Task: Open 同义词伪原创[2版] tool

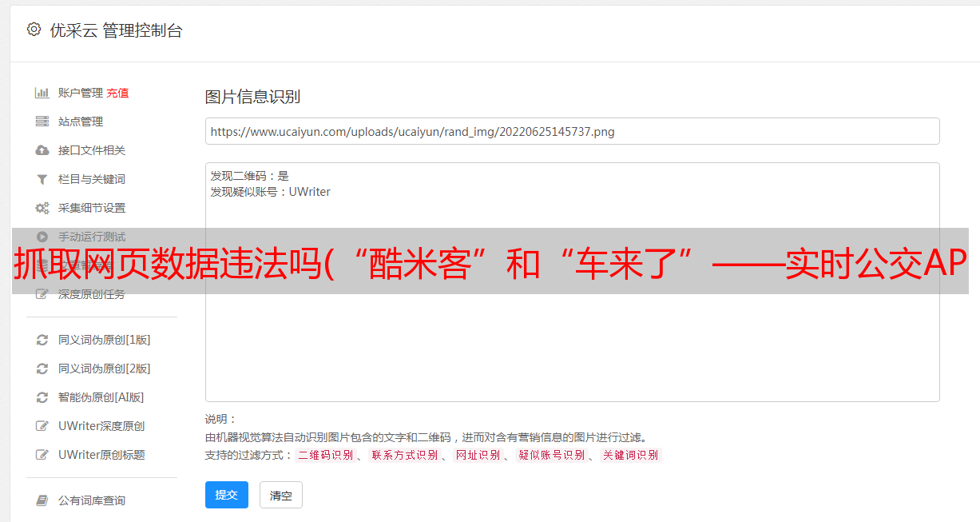Action: 105,369
